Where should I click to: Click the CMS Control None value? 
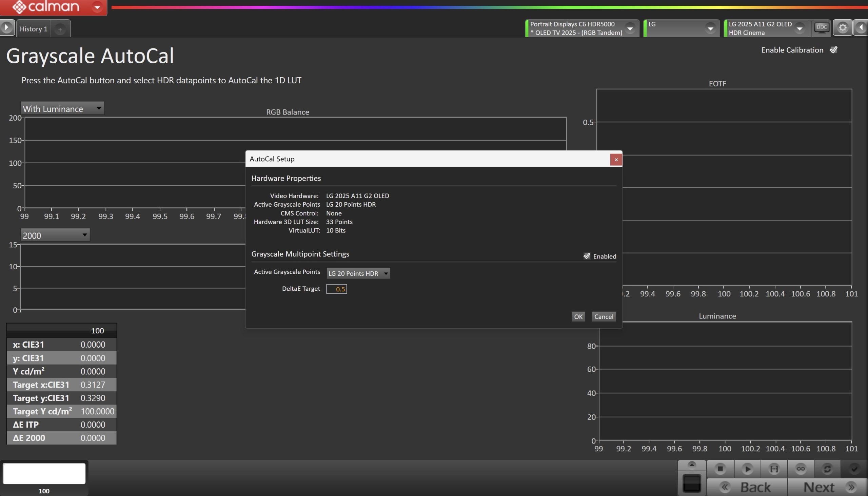click(x=334, y=213)
